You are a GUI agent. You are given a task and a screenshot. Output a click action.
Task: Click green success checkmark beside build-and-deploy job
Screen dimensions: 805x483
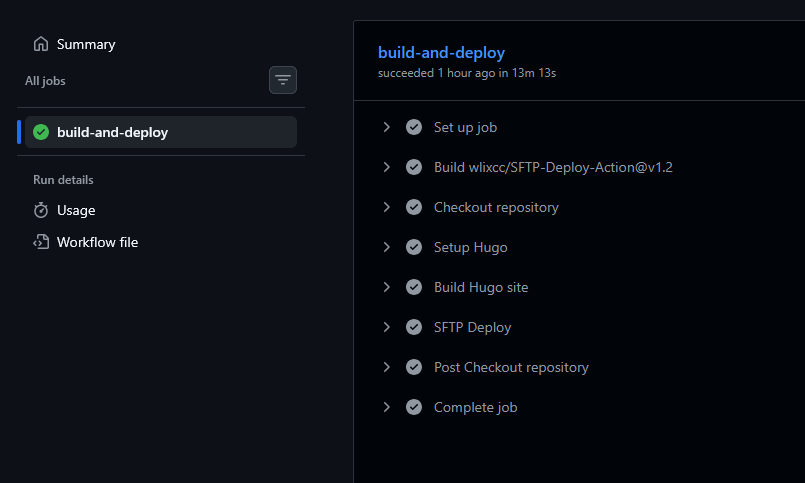[x=41, y=132]
